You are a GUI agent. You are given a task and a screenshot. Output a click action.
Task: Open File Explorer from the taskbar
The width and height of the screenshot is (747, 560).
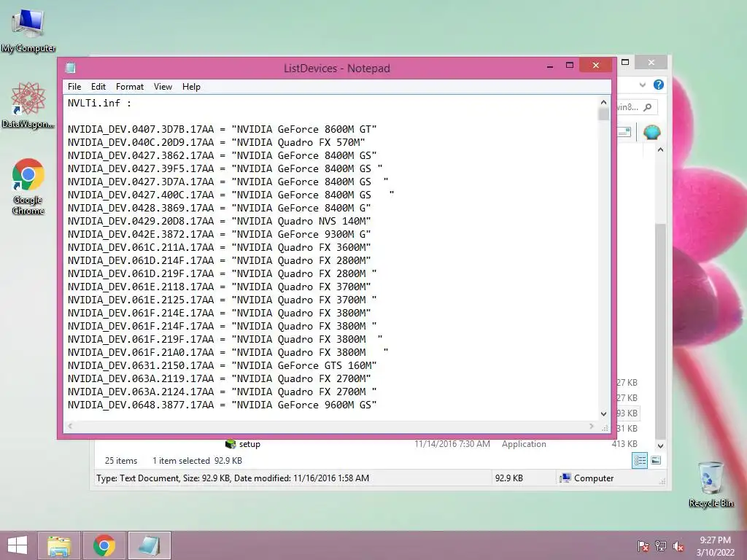click(59, 545)
